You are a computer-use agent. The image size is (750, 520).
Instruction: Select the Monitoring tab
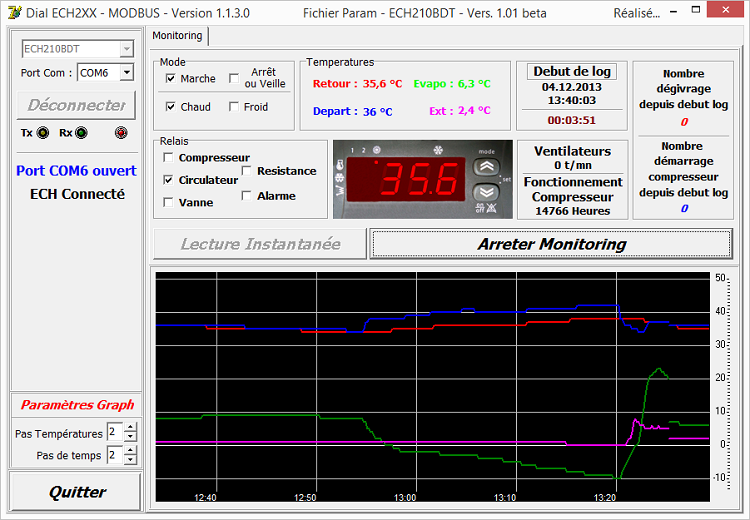(x=177, y=35)
